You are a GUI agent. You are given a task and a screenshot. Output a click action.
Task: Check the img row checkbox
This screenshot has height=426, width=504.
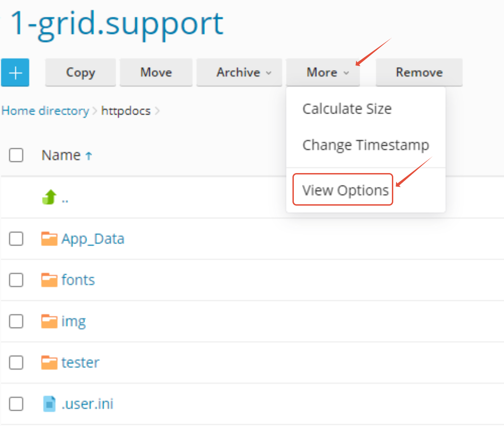pyautogui.click(x=16, y=321)
